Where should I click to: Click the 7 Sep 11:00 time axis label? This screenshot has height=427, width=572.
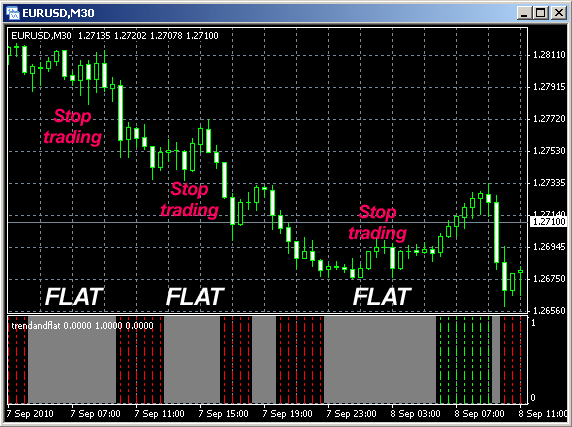pos(159,414)
